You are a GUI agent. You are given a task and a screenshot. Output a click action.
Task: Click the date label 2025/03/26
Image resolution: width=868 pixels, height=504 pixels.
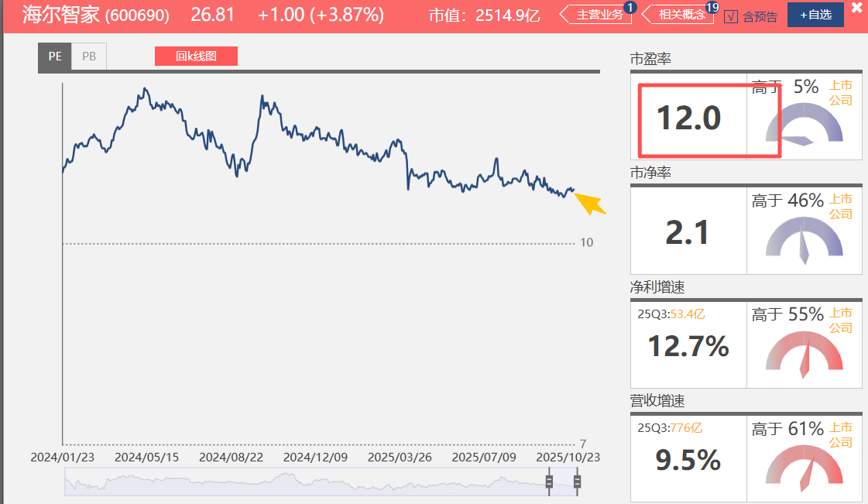pyautogui.click(x=400, y=458)
